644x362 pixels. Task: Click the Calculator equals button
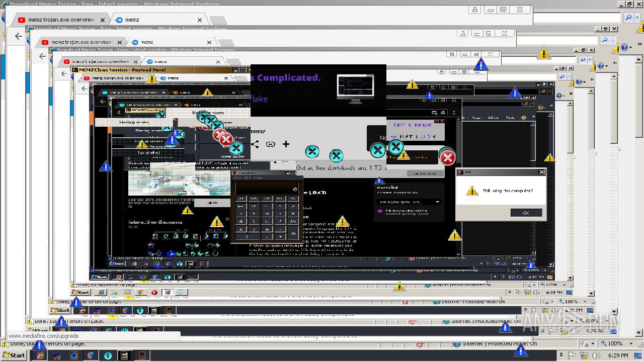click(293, 233)
